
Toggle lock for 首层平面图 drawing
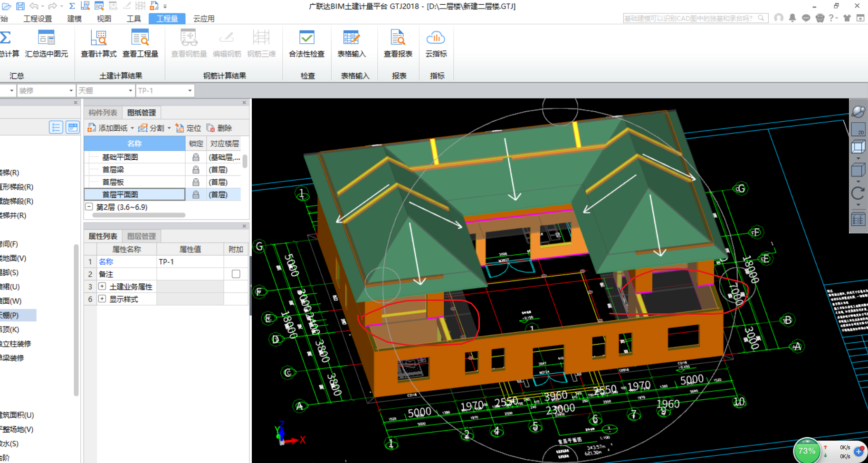pyautogui.click(x=196, y=194)
